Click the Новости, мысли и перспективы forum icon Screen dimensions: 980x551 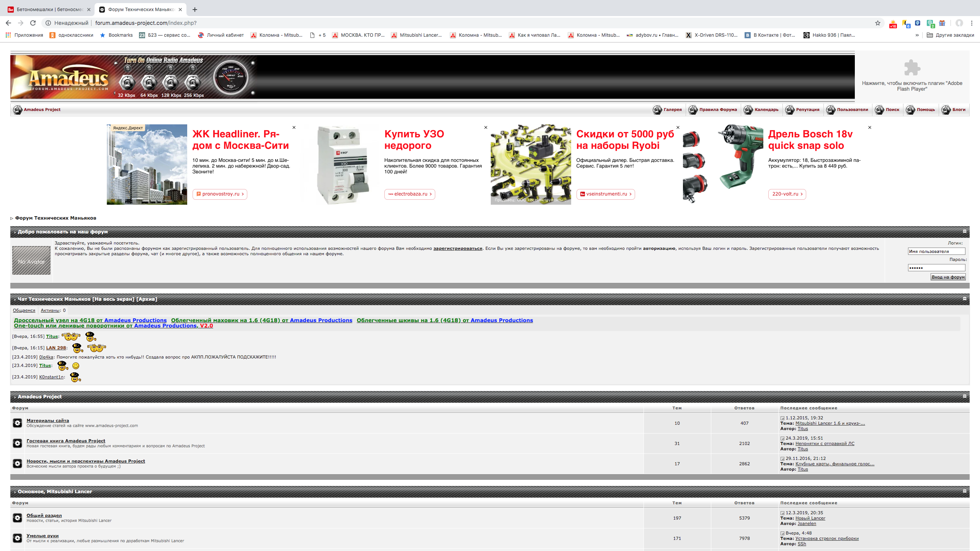18,463
